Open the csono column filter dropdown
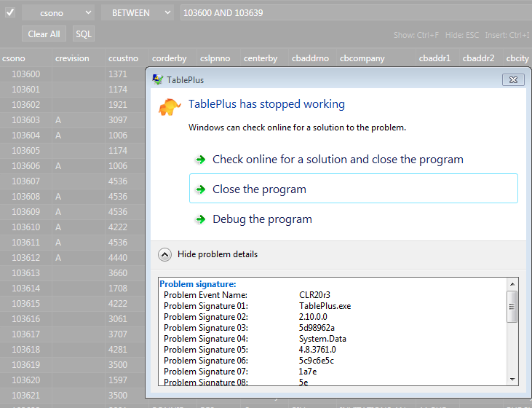 point(59,13)
